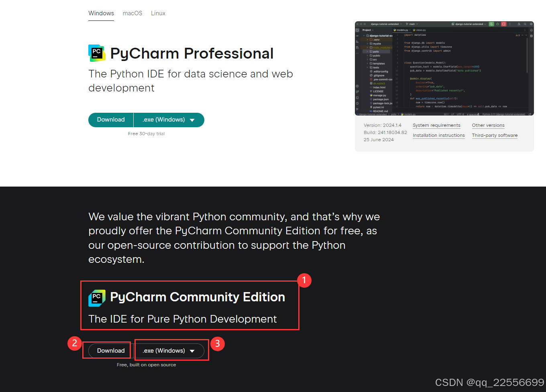Viewport: 546px width, 392px height.
Task: Click the PyCharm Professional logo icon
Action: pyautogui.click(x=97, y=53)
